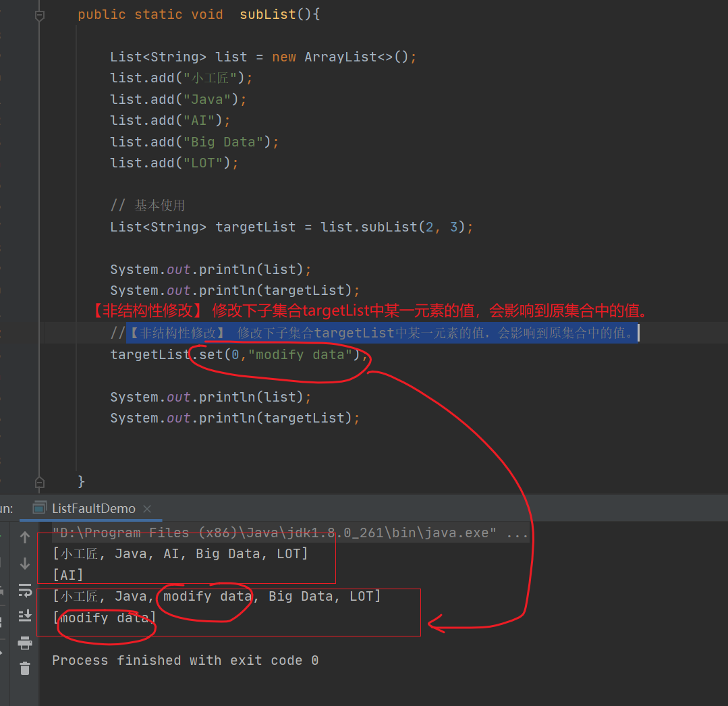Click first 'System.out.println(targetList)' statement
The image size is (728, 706).
point(235,291)
